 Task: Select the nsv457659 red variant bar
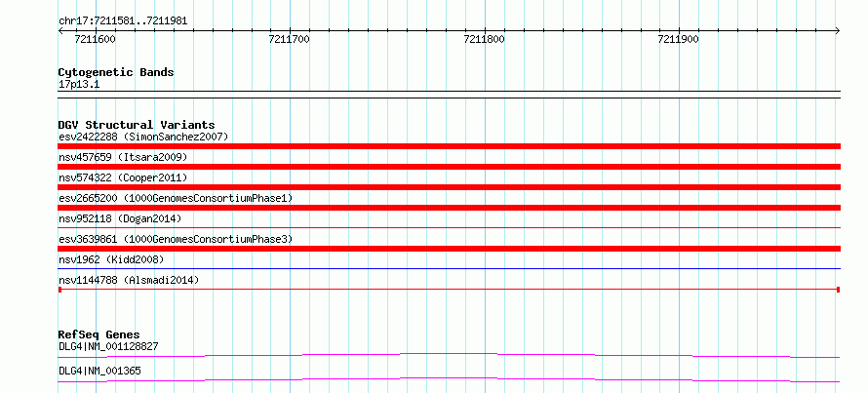450,167
